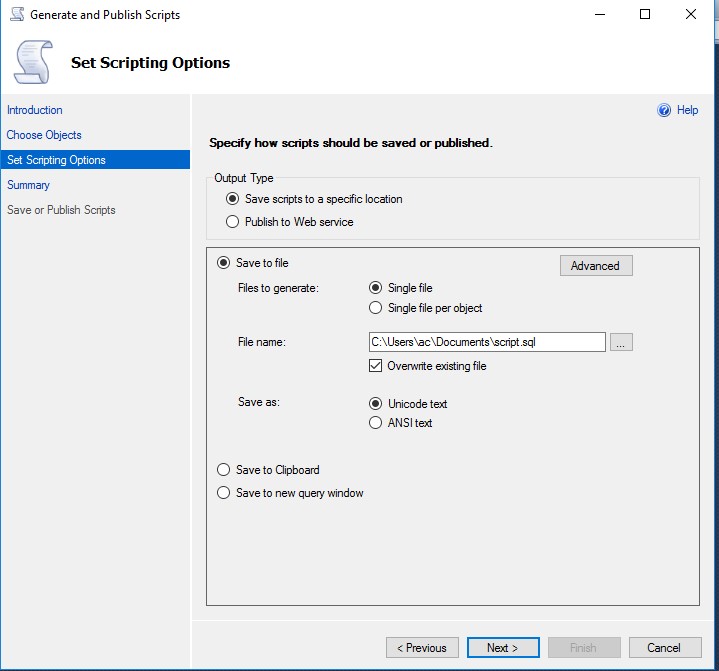Choose the Save to file radio button
Image resolution: width=719 pixels, height=671 pixels.
coord(224,263)
